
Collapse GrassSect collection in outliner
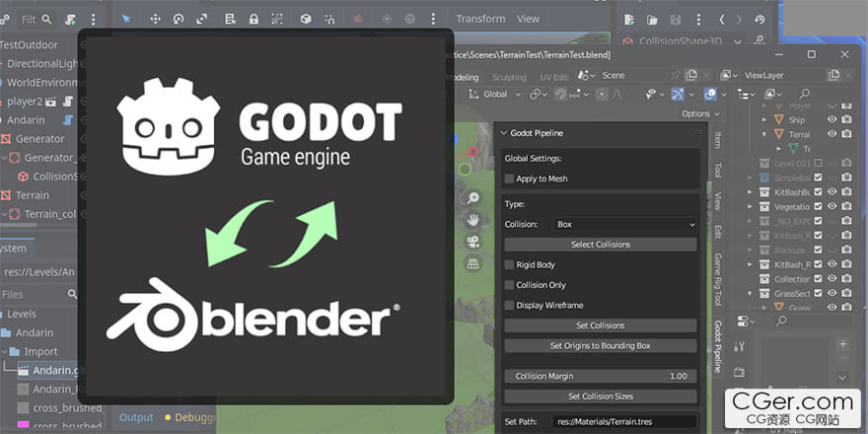(x=750, y=293)
